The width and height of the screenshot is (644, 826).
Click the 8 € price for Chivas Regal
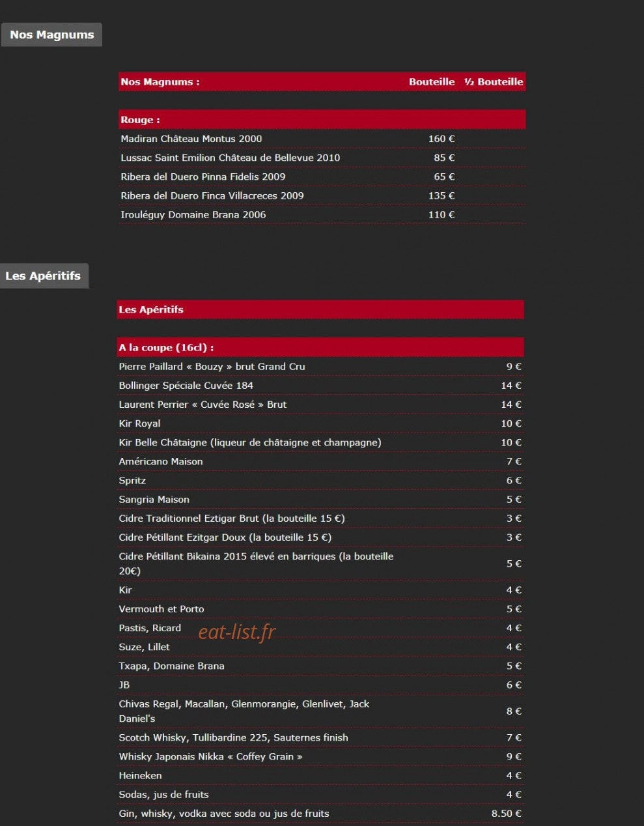coord(514,711)
